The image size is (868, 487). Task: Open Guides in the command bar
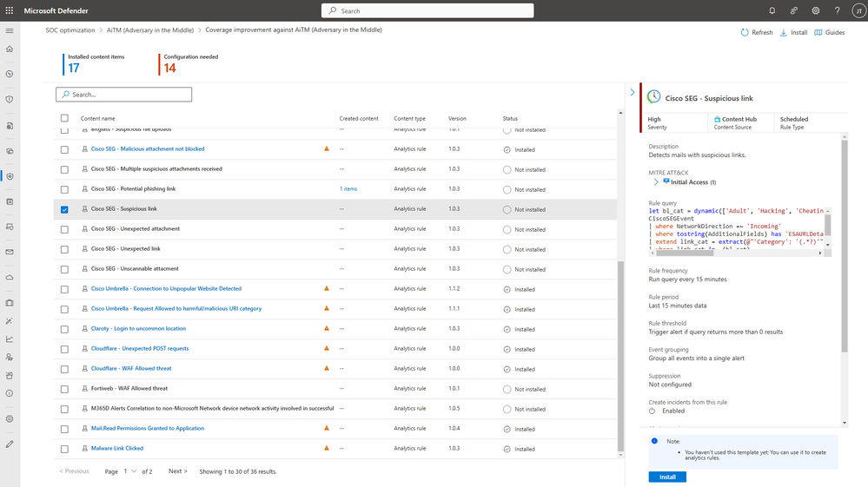[x=829, y=33]
